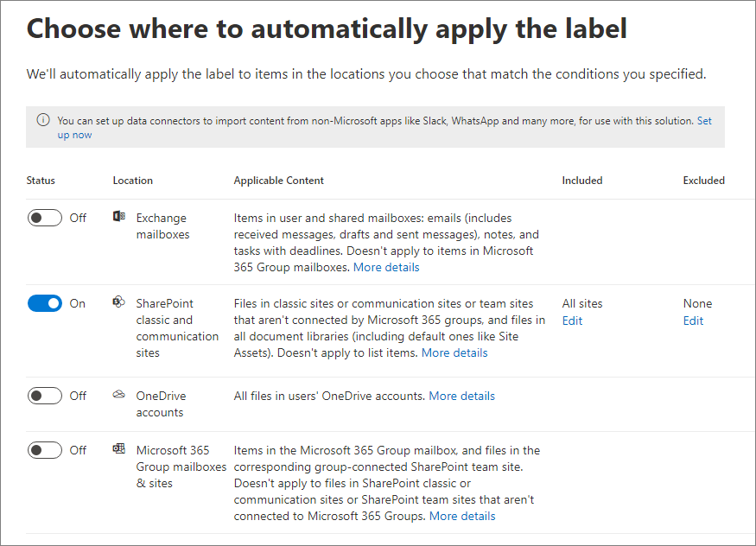Image resolution: width=756 pixels, height=546 pixels.
Task: Turn on Microsoft 365 Group mailboxes
Action: pyautogui.click(x=44, y=449)
